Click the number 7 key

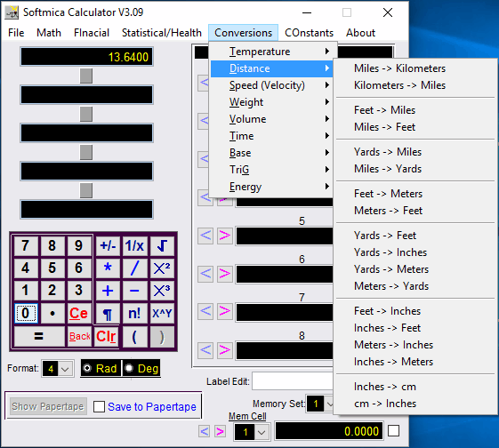coord(26,246)
